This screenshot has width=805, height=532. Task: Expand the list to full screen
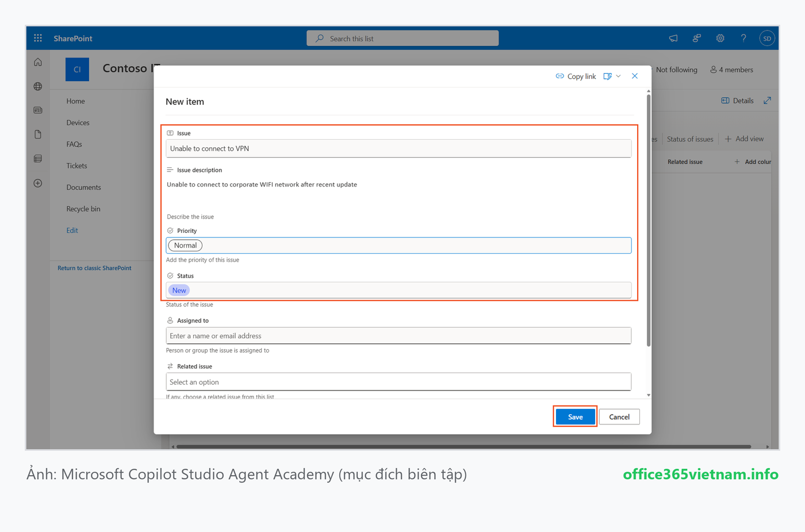767,100
